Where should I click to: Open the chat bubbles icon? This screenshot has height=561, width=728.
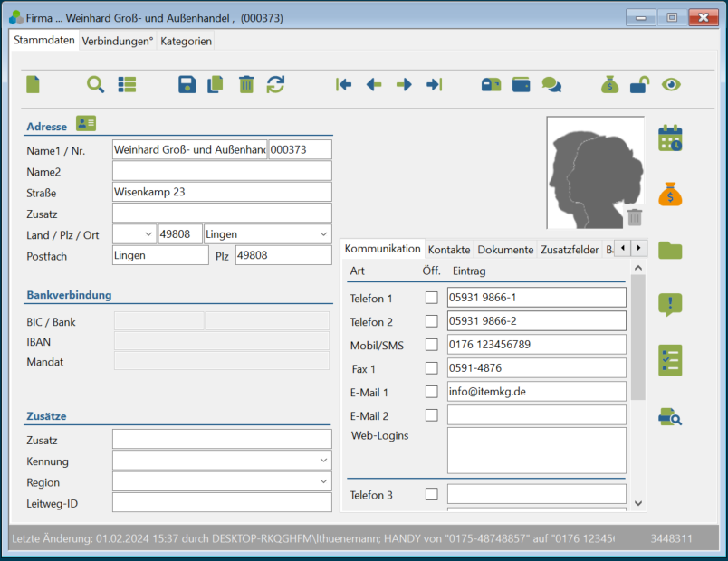coord(551,85)
